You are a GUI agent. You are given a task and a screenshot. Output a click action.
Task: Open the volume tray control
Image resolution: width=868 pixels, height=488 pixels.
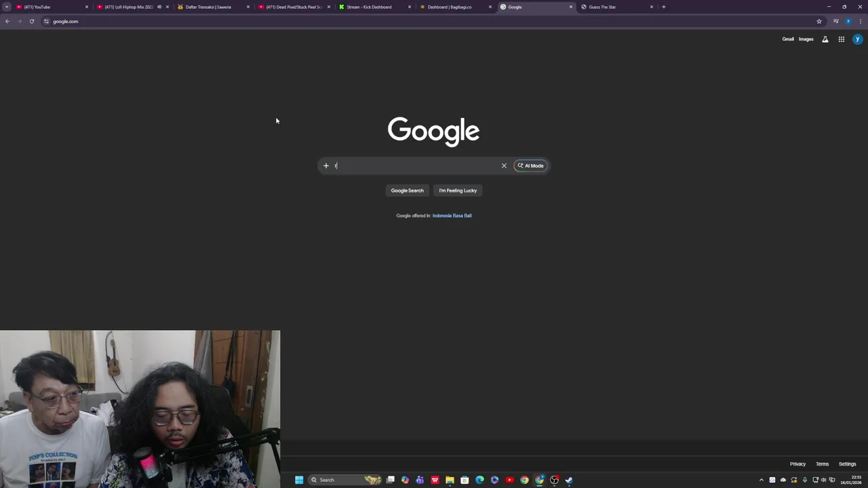click(x=824, y=480)
